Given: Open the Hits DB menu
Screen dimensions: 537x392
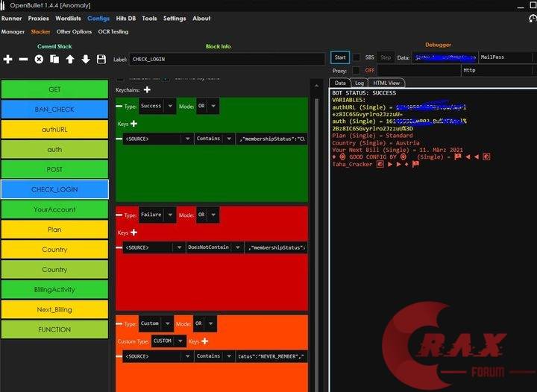Looking at the screenshot, I should point(126,19).
